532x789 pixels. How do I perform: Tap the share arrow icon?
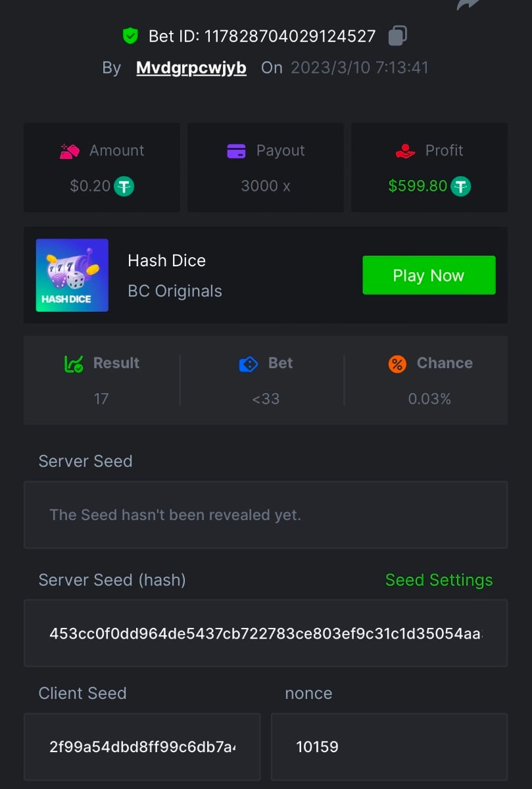click(468, 5)
